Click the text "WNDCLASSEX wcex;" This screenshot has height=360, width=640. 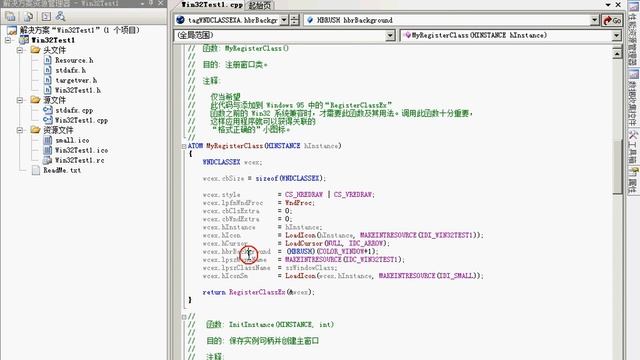pos(232,162)
